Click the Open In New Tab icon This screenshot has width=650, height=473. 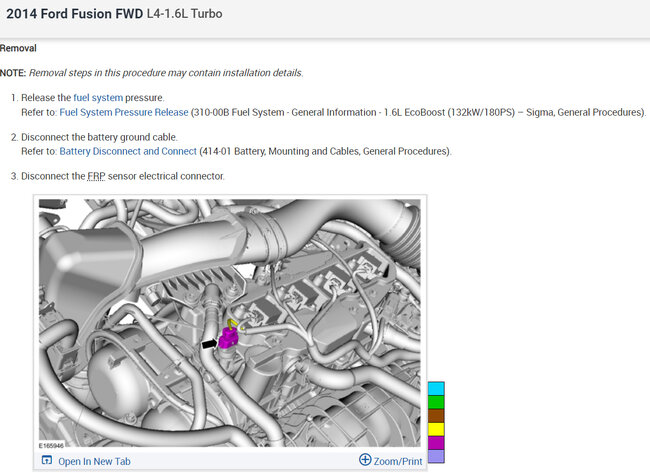(46, 461)
